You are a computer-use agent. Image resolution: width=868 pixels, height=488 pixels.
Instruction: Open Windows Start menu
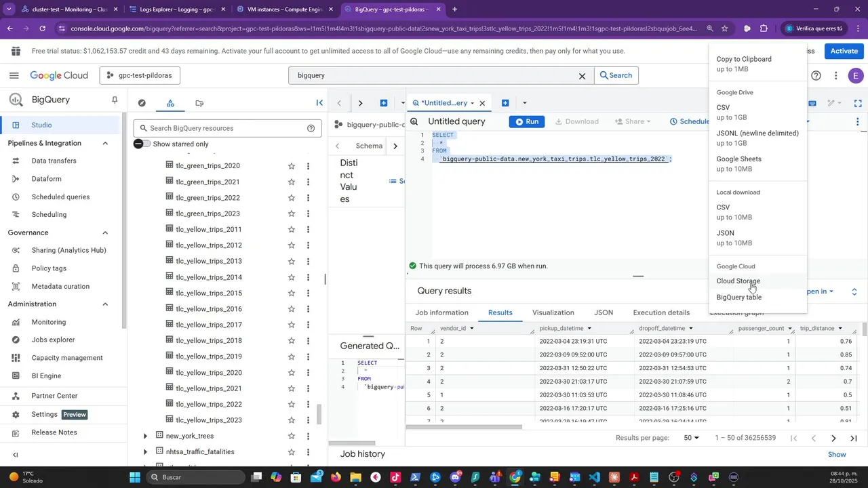[135, 477]
